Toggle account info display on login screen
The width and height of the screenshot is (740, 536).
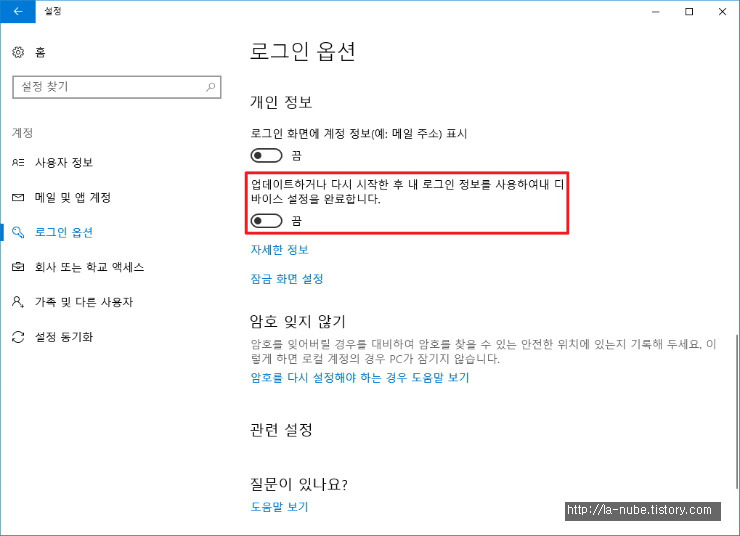click(266, 155)
